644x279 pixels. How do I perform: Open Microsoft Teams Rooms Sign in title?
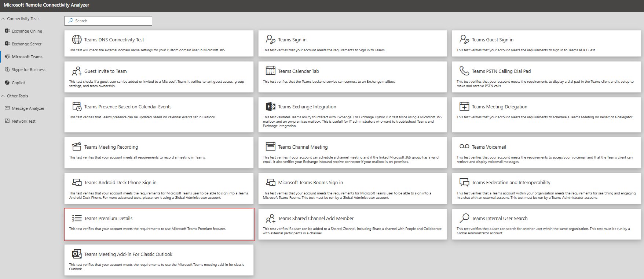click(x=311, y=182)
